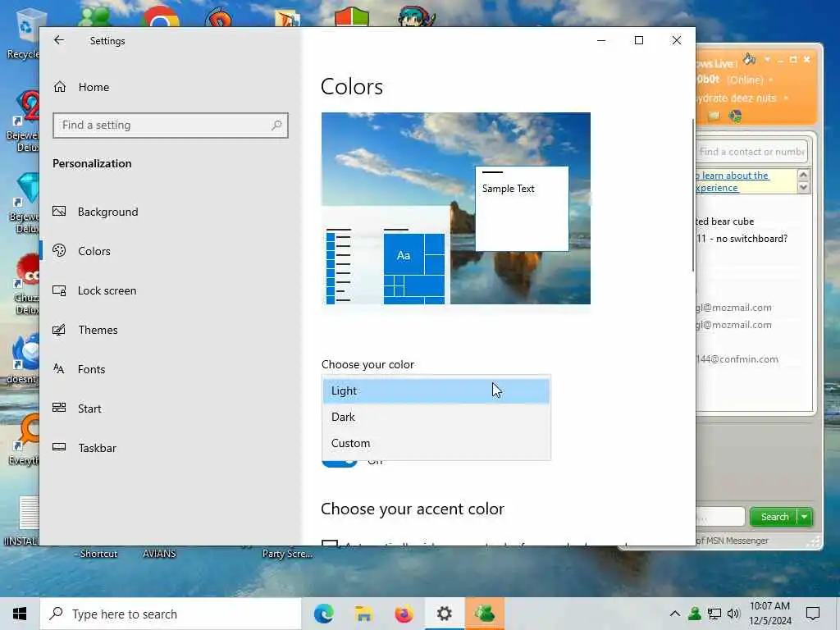Image resolution: width=840 pixels, height=630 pixels.
Task: Go back using the Settings back arrow
Action: coord(59,40)
